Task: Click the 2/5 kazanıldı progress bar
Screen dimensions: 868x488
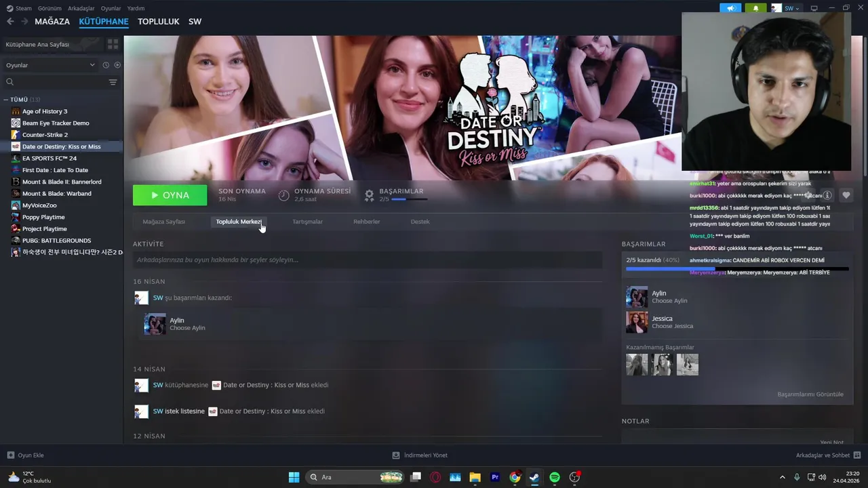Action: [x=737, y=269]
